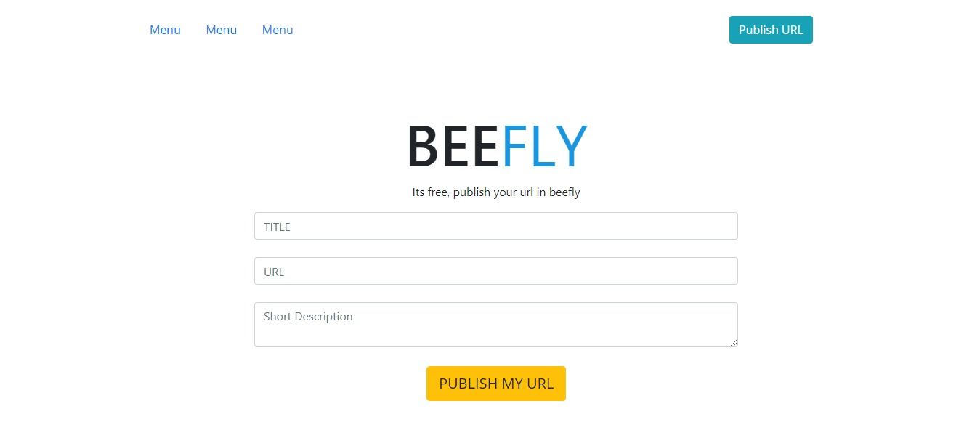Viewport: 980px width, 446px height.
Task: Click the yellow publish button label
Action: tap(496, 384)
